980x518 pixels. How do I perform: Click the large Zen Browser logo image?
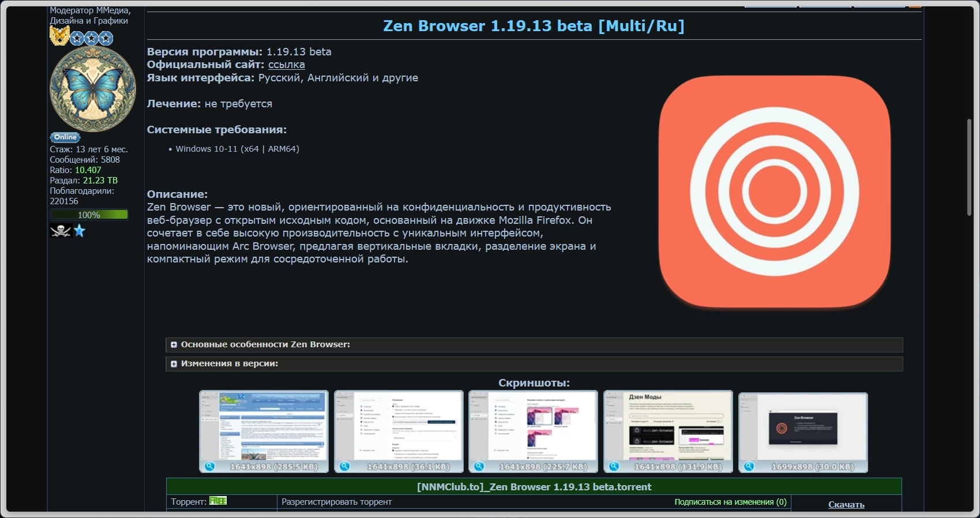774,192
